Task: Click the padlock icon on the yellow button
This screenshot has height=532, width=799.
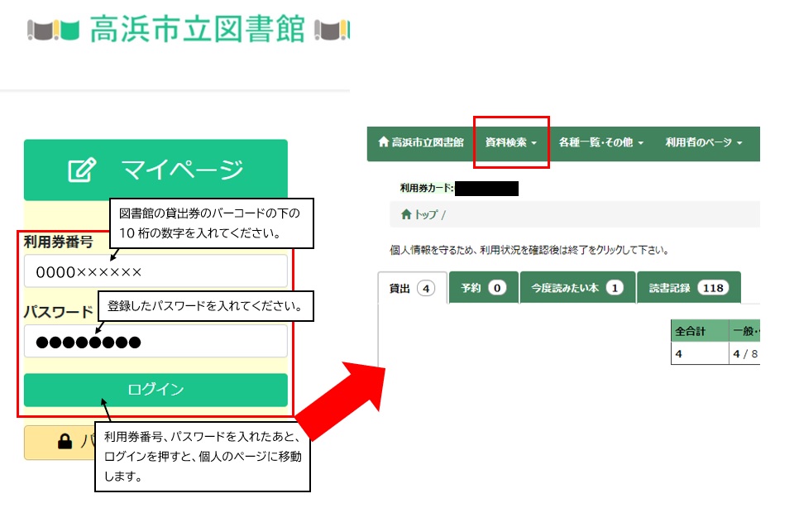Action: tap(65, 441)
